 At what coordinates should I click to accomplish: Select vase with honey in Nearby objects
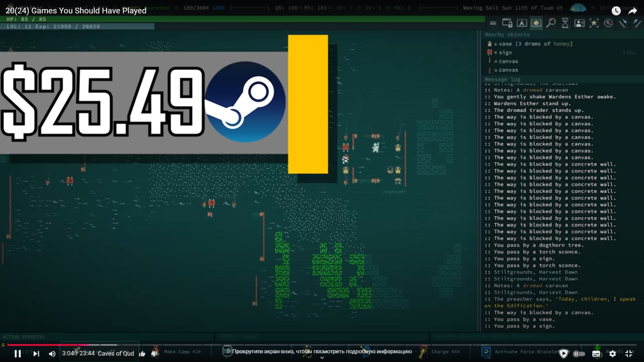coord(530,44)
